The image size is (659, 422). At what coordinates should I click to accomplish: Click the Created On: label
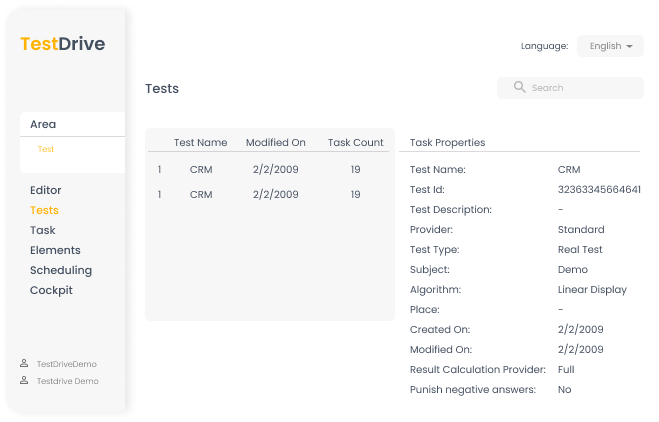click(440, 330)
